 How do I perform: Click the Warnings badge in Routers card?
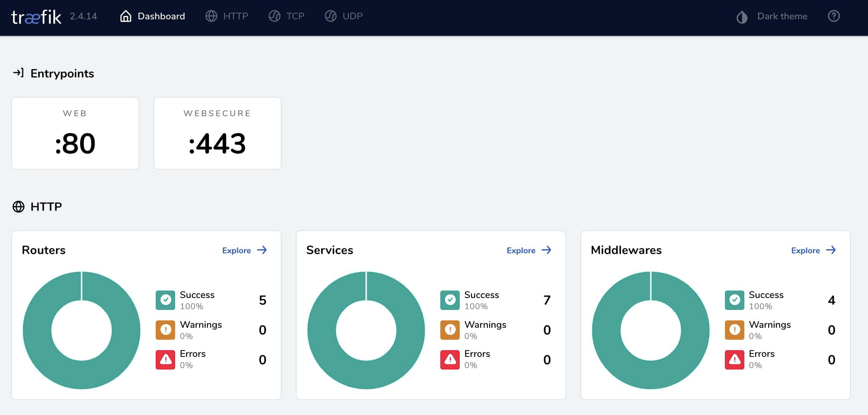click(x=165, y=329)
